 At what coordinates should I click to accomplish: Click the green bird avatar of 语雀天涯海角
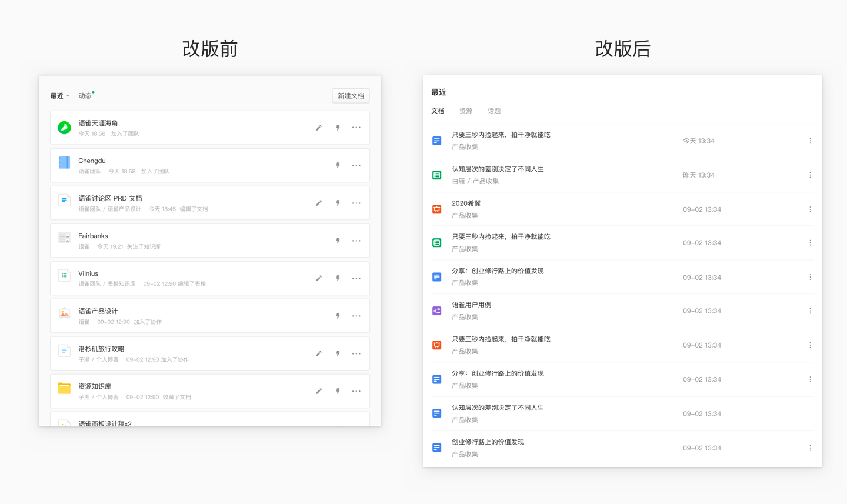(64, 127)
